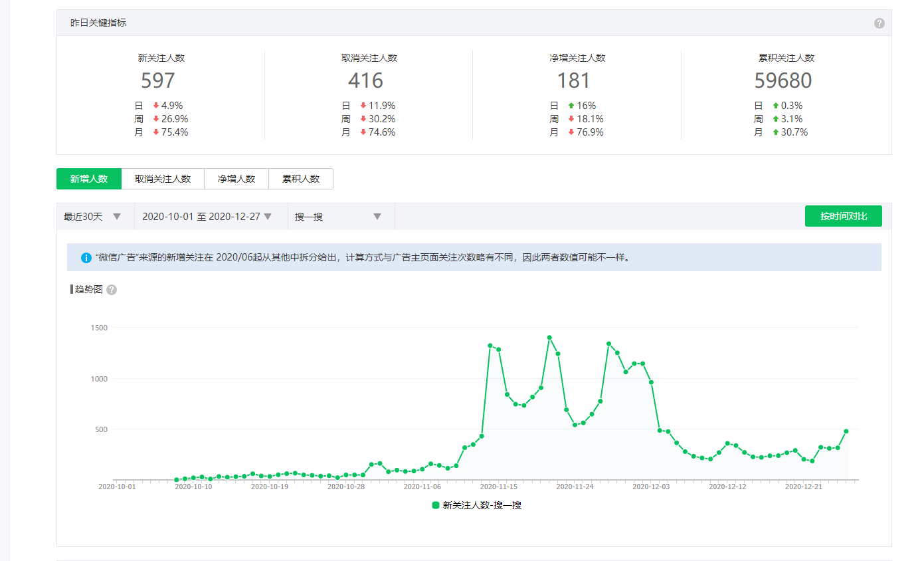This screenshot has width=924, height=561.
Task: Click the green legend swatch below the chart
Action: click(436, 506)
